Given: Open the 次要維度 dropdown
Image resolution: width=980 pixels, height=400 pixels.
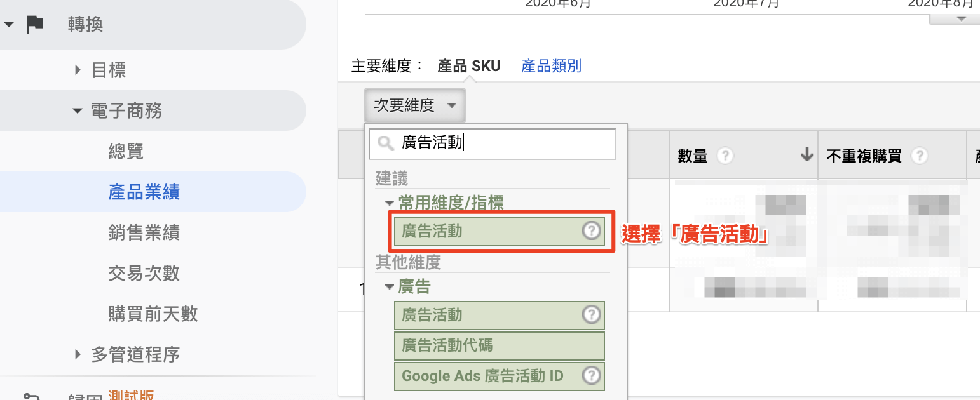Looking at the screenshot, I should tap(415, 105).
